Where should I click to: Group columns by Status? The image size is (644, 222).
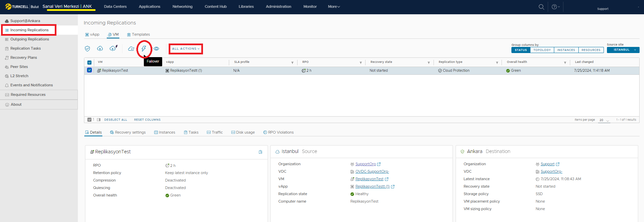[521, 50]
